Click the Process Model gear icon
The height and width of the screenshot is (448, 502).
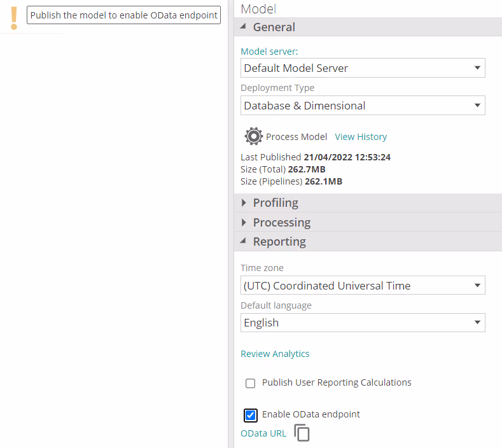[253, 137]
